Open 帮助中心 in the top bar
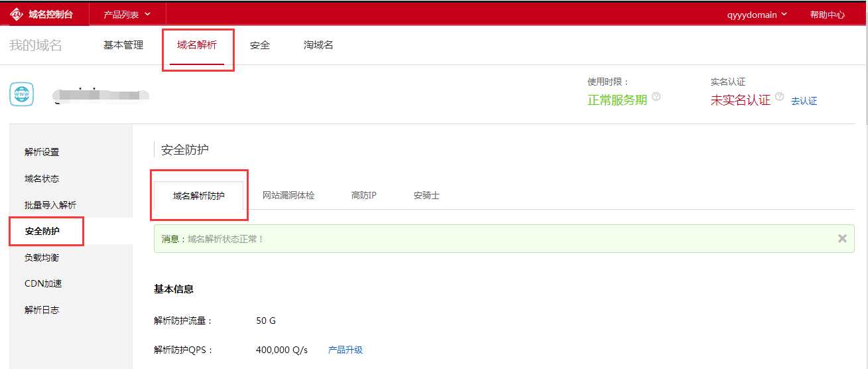Screen dimensions: 868x369 point(827,15)
